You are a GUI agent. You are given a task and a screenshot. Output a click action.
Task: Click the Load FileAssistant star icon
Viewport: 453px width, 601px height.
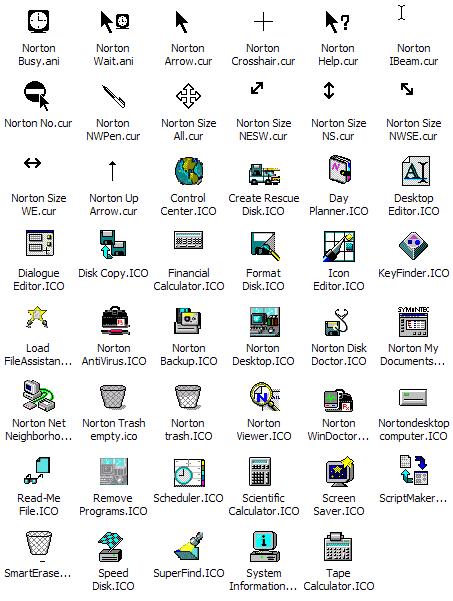pos(37,317)
